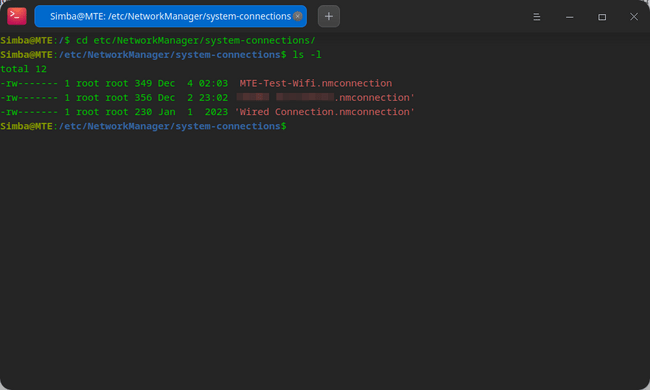Minimize the terminal window
The width and height of the screenshot is (650, 390).
(570, 17)
